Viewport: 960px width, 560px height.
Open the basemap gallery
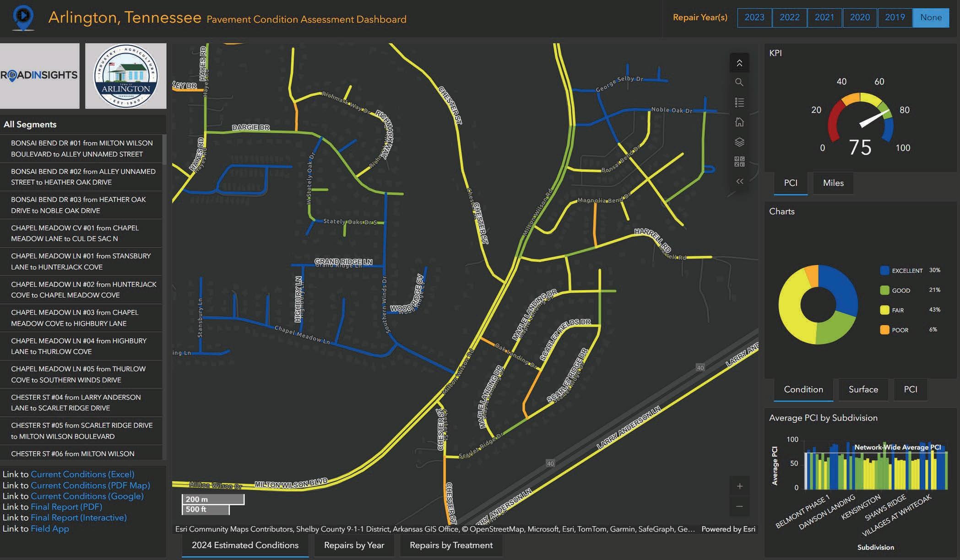point(739,162)
